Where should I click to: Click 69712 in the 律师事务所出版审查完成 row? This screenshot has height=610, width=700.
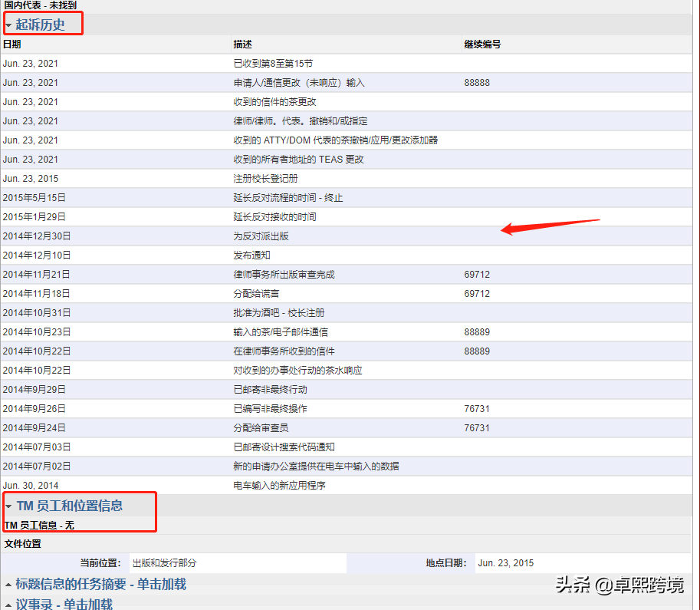click(x=477, y=275)
